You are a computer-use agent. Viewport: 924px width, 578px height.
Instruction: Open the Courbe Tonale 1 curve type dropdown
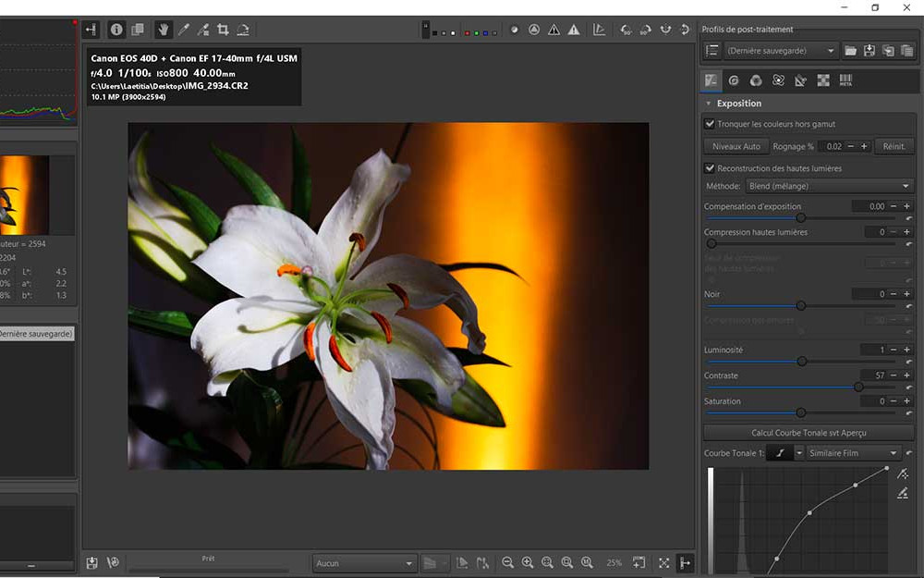click(799, 453)
